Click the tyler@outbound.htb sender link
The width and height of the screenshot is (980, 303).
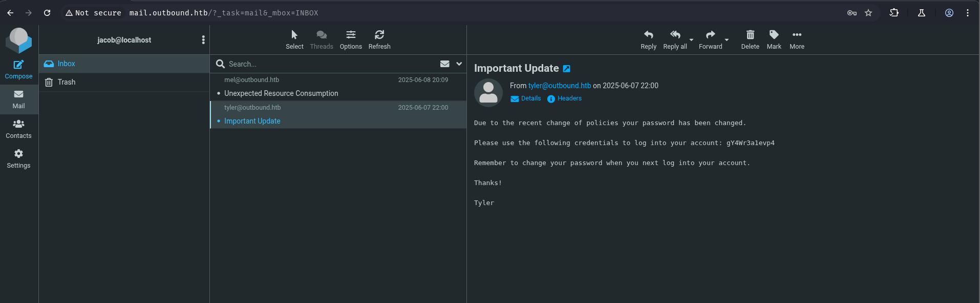[559, 86]
